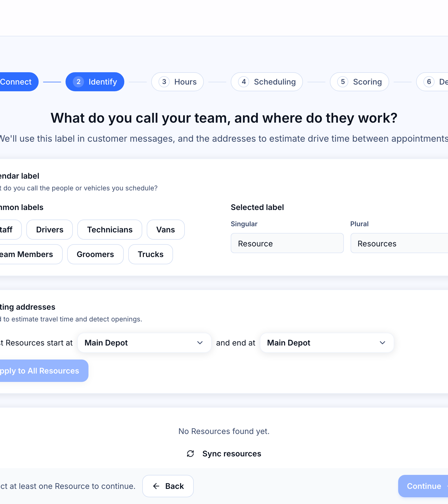This screenshot has width=448, height=504.
Task: Click the 'Selected label' heading
Action: 257,207
